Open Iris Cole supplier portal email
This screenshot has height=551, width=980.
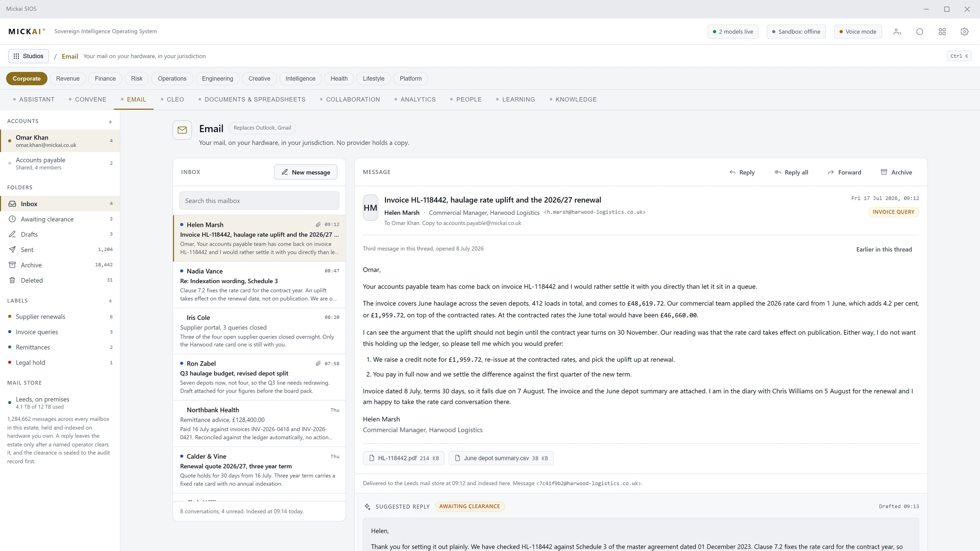pyautogui.click(x=259, y=331)
